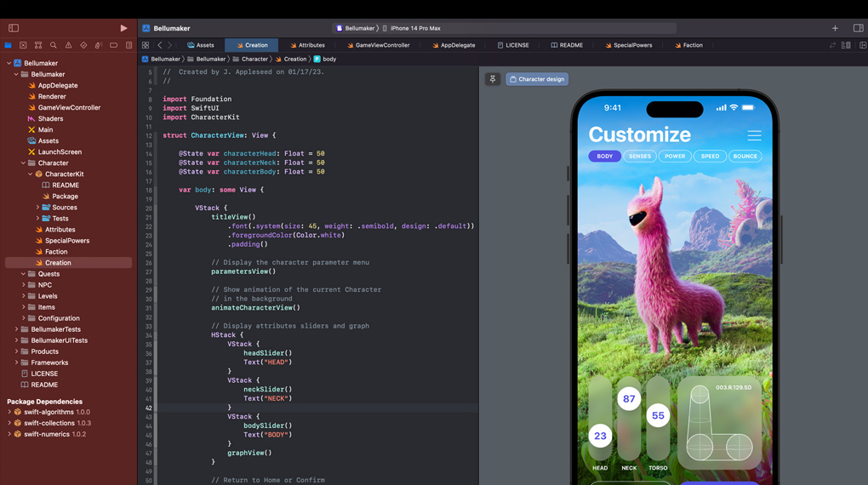Switch to the Attributes tab
The width and height of the screenshot is (868, 485).
click(307, 45)
